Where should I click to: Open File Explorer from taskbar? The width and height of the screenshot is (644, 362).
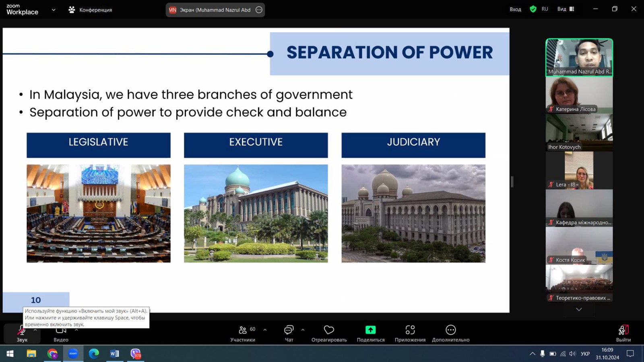click(x=31, y=354)
